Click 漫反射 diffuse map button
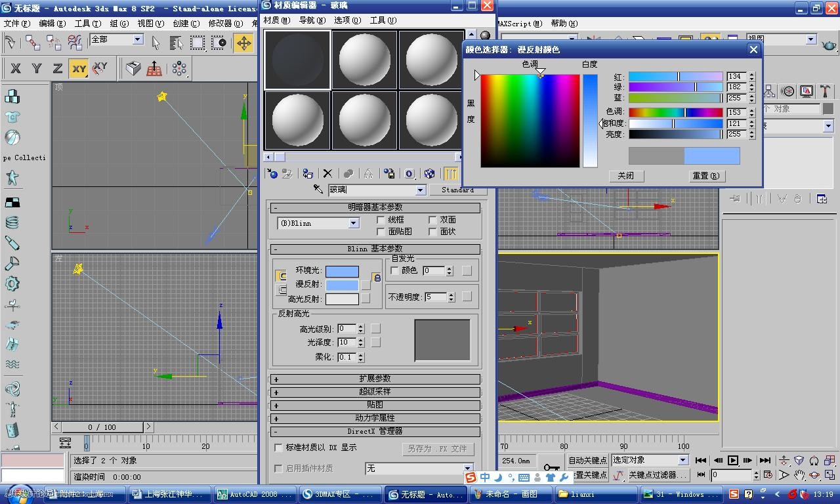Screen dimensions: 840x504 pyautogui.click(x=366, y=285)
